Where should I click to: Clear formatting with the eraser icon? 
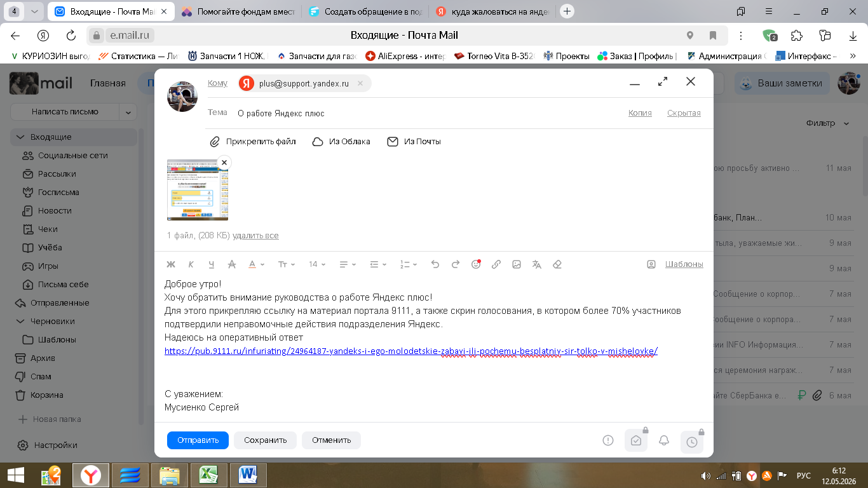click(x=557, y=264)
